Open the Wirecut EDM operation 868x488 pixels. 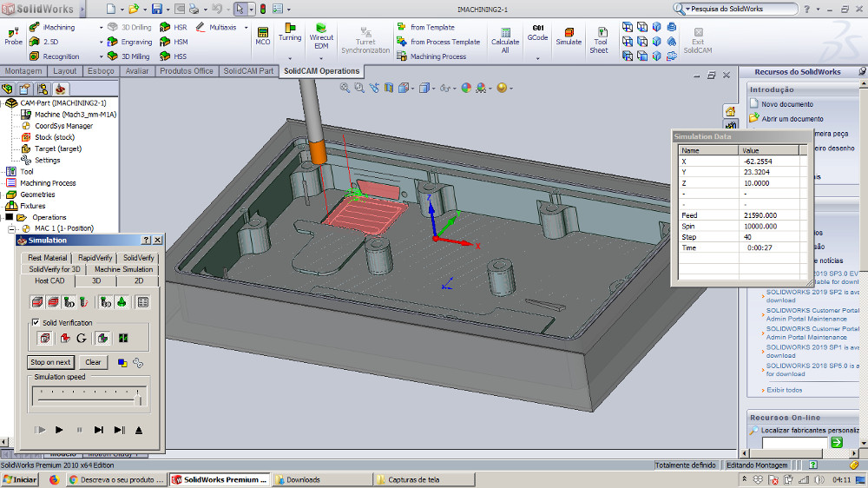coord(321,36)
